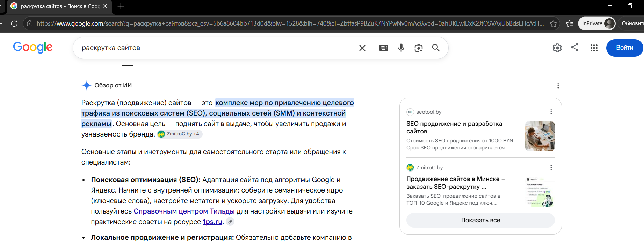The image size is (644, 245).
Task: Open a new browser tab
Action: tap(121, 6)
